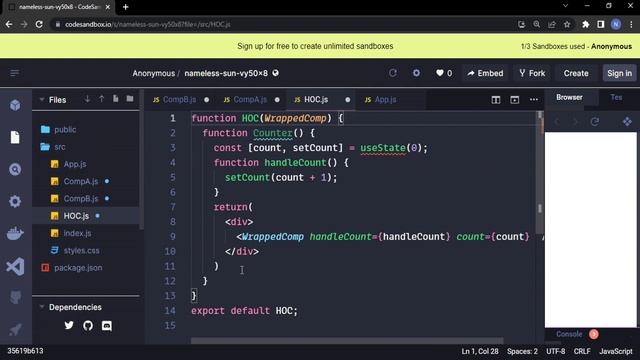The height and width of the screenshot is (360, 640).
Task: Open App.js in the file tree
Action: click(75, 164)
